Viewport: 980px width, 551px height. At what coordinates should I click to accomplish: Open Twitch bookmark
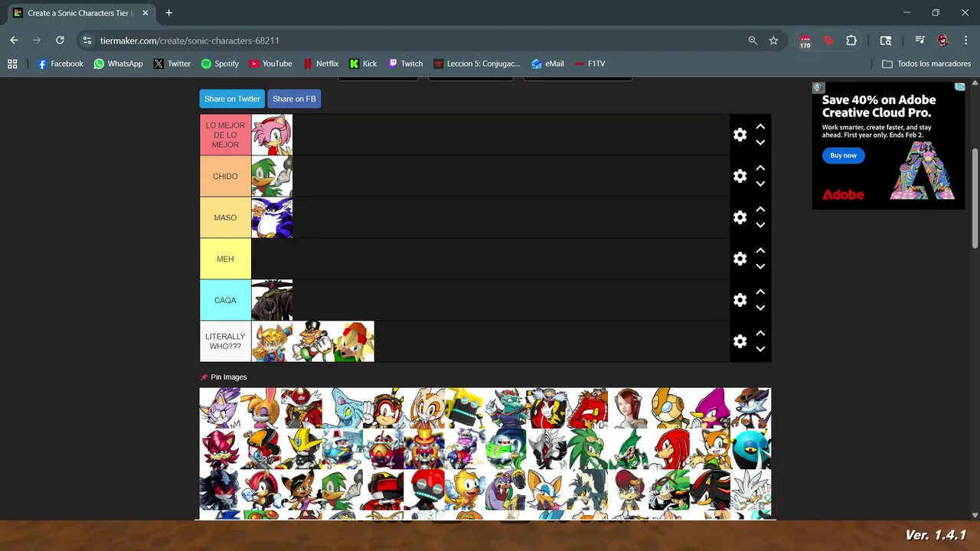pos(405,64)
